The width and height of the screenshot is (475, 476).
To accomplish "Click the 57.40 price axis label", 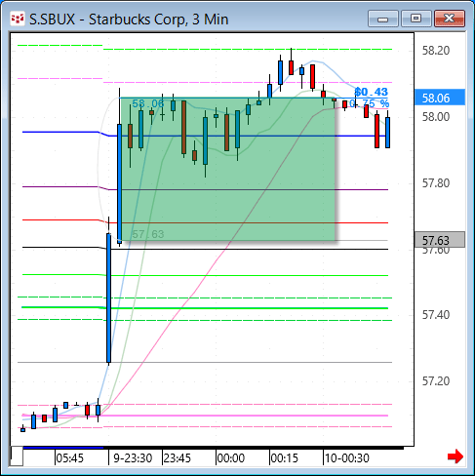I will pos(436,315).
